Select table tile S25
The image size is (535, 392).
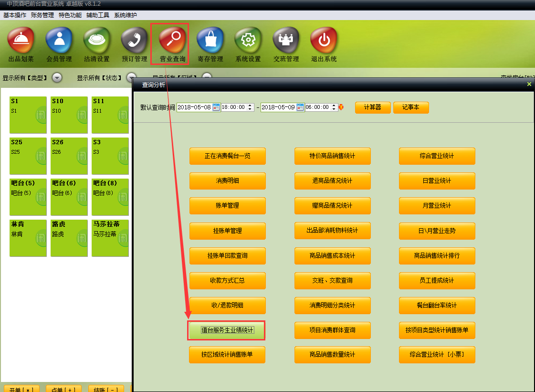tap(28, 156)
